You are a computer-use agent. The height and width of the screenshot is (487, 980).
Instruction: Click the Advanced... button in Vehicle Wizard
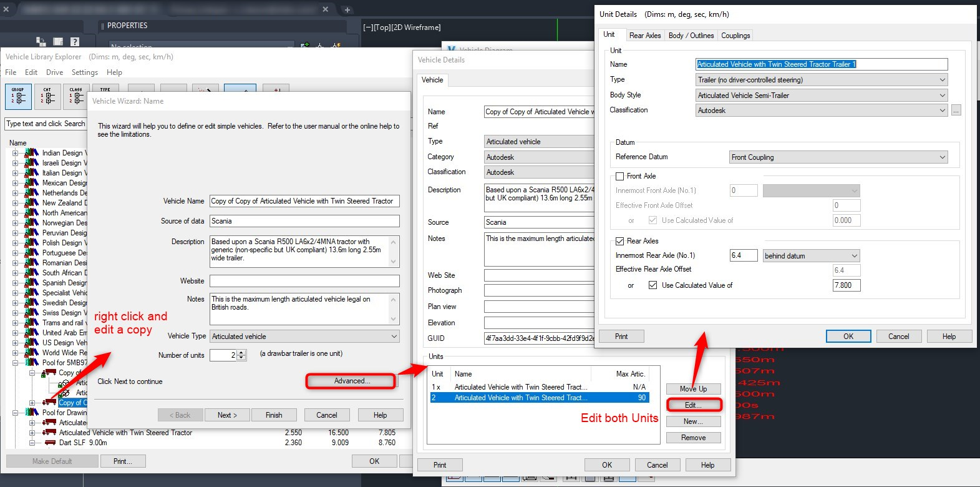pyautogui.click(x=351, y=381)
